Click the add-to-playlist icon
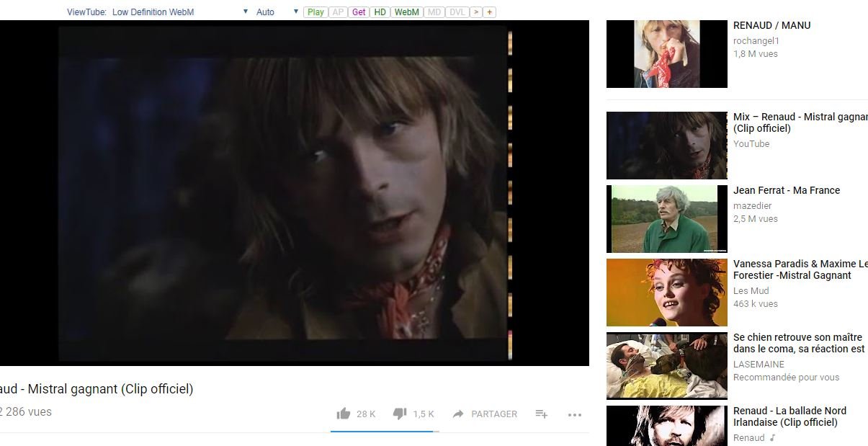868x446 pixels. (x=542, y=414)
